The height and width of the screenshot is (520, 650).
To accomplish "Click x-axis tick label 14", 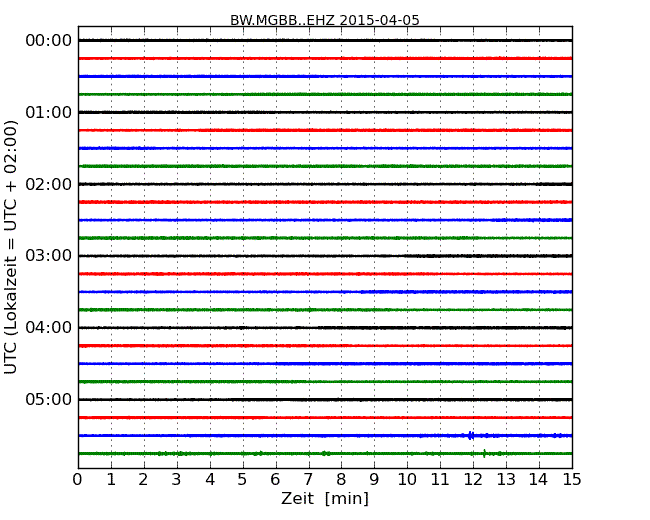I will point(538,480).
